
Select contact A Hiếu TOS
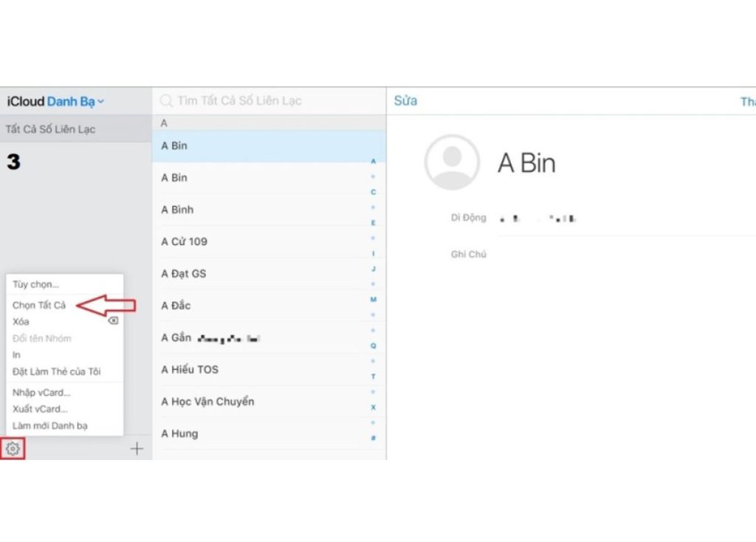coord(269,369)
